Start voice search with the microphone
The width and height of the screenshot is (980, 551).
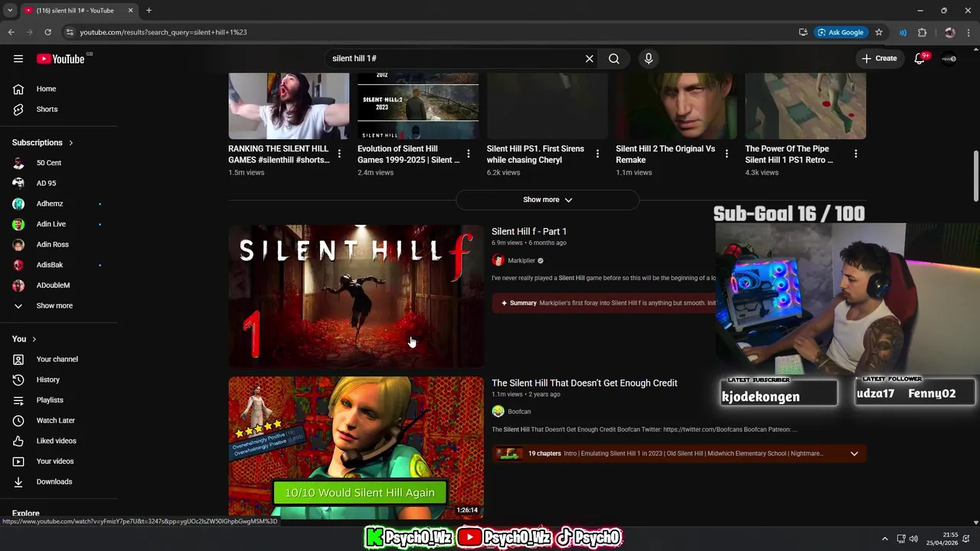point(648,58)
